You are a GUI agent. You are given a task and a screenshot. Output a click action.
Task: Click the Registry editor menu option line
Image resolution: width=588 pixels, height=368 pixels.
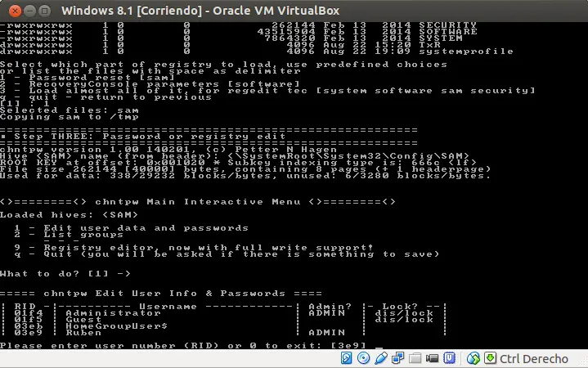click(x=194, y=248)
